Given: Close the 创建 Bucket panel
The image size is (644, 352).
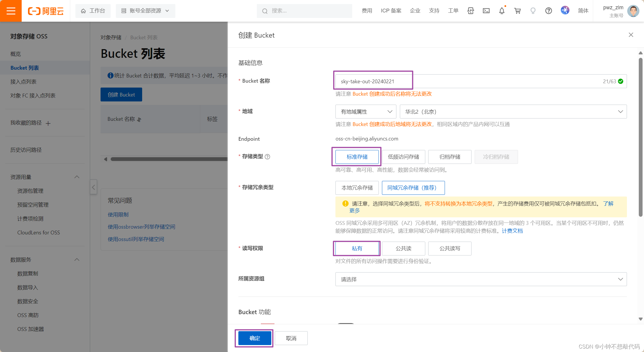Looking at the screenshot, I should tap(631, 35).
